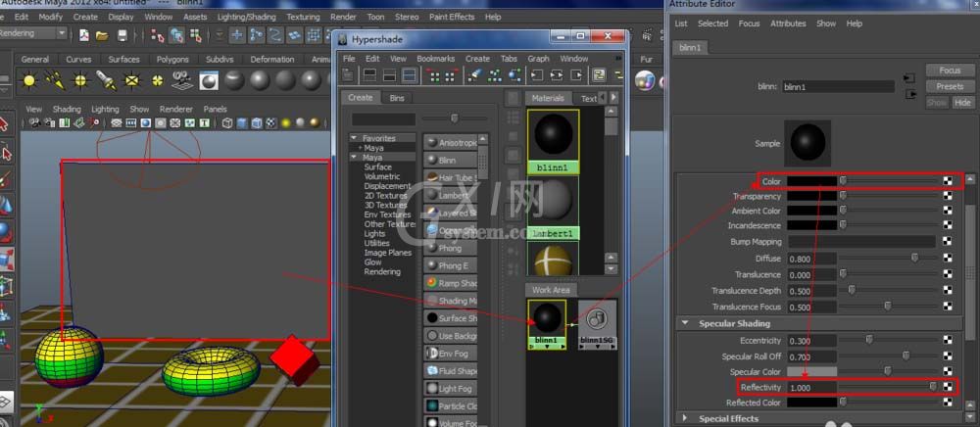This screenshot has height=427, width=980.
Task: Select the Ambient Light shelf icon
Action: pyautogui.click(x=29, y=80)
